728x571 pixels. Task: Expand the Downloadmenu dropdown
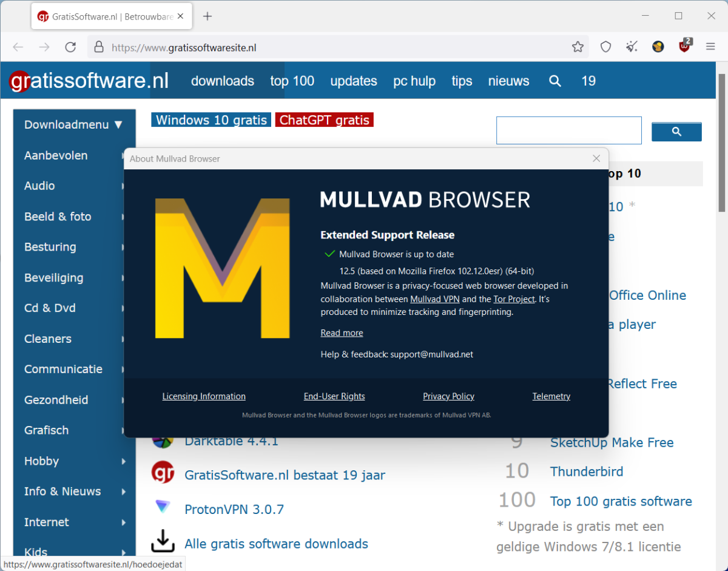[x=73, y=124]
